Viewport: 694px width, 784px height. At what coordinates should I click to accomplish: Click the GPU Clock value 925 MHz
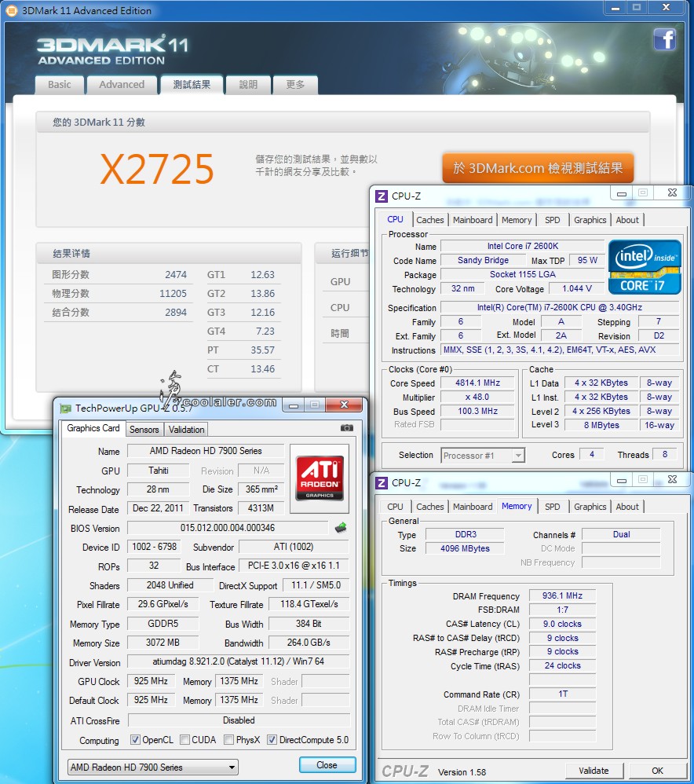[x=151, y=681]
